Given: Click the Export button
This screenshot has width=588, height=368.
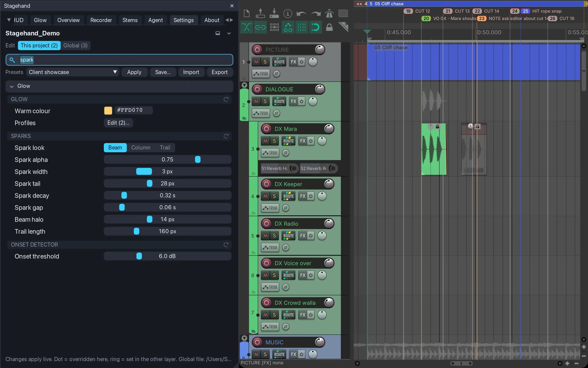Looking at the screenshot, I should pos(219,72).
